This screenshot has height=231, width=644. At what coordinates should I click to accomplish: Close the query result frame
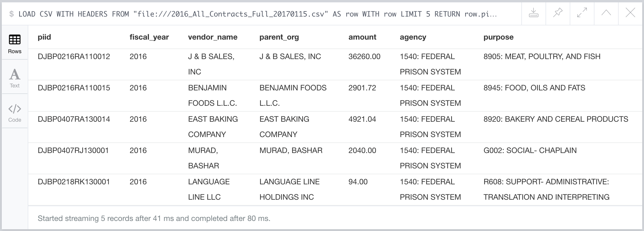point(630,13)
